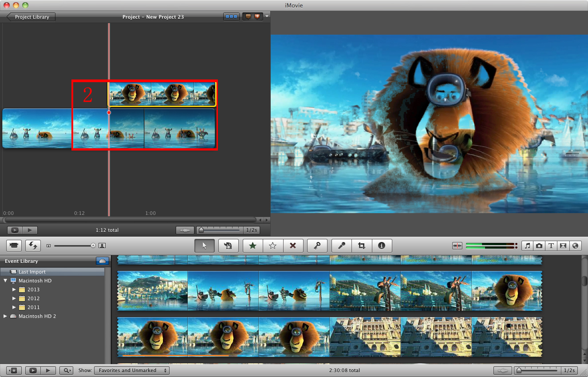Screen dimensions: 588x377
Task: Swap Events and Projects panes
Action: tap(33, 245)
